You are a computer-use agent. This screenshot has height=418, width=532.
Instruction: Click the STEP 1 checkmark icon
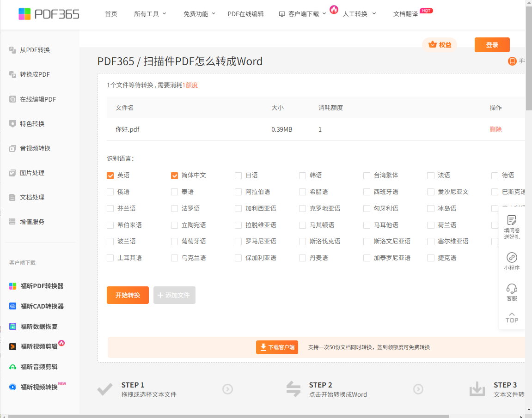(x=105, y=389)
